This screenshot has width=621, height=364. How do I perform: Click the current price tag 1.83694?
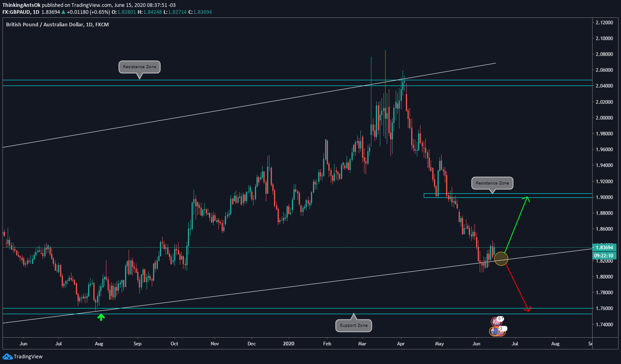pos(604,247)
